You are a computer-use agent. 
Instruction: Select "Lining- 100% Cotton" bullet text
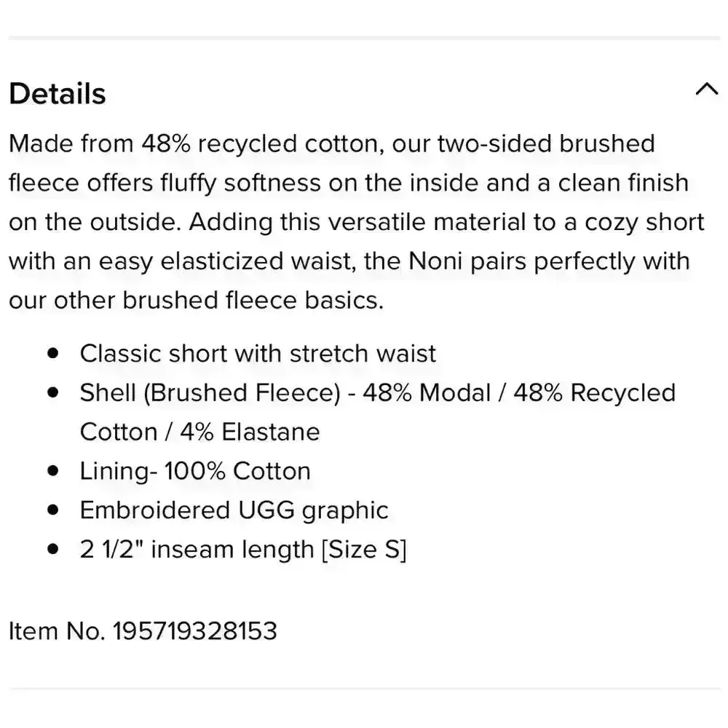(195, 472)
